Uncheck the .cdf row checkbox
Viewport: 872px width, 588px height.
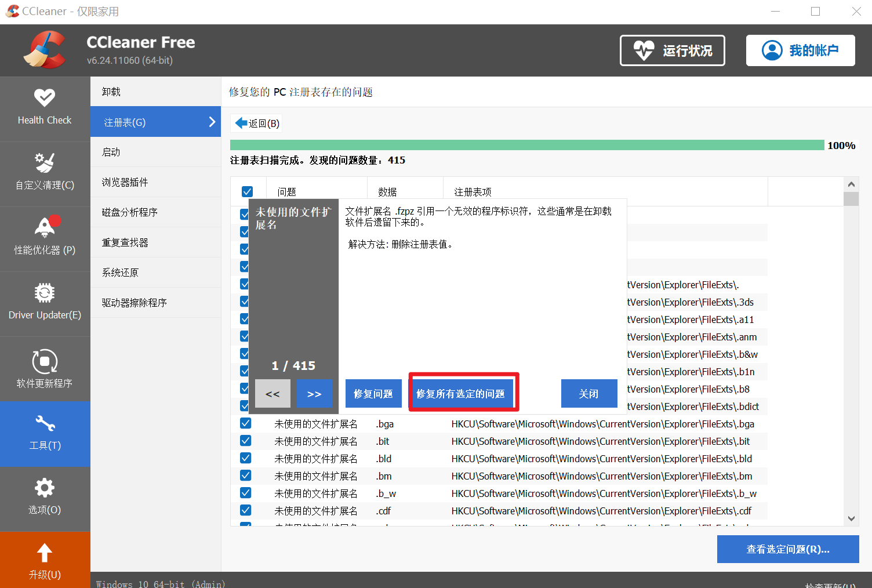click(246, 510)
